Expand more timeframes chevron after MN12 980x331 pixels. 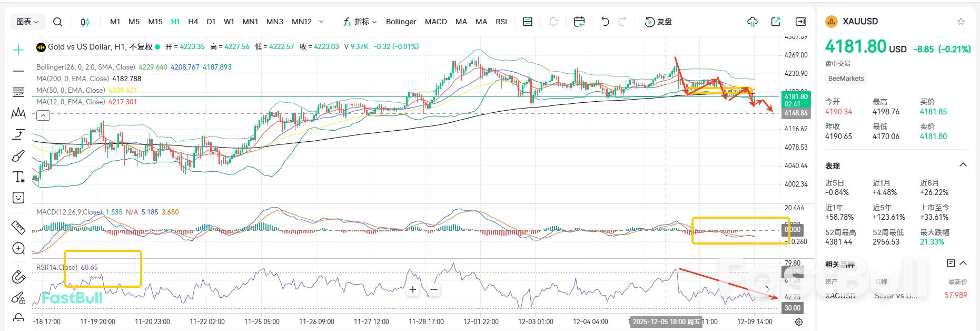[x=321, y=22]
